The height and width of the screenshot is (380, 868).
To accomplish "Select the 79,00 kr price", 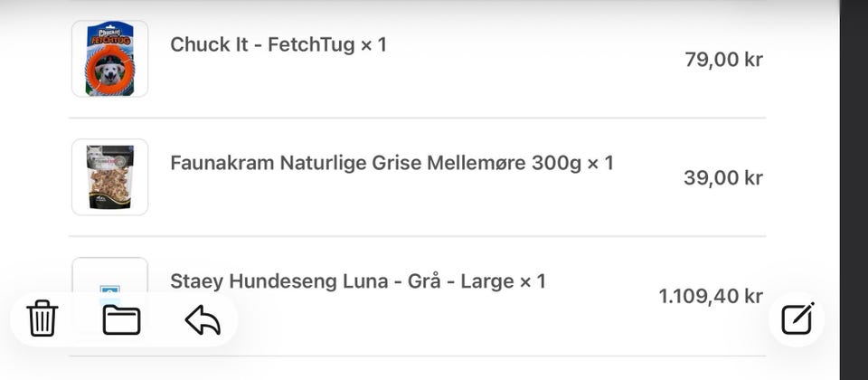I will tap(723, 60).
